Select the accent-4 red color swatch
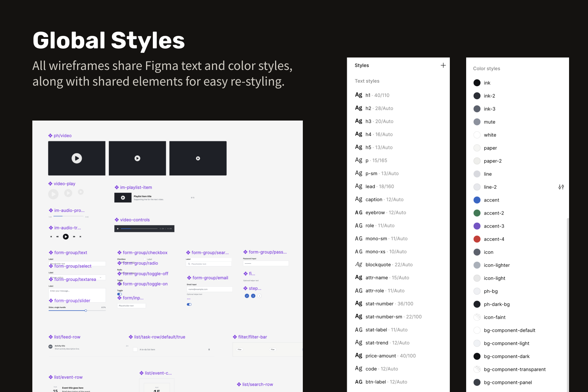 tap(477, 239)
